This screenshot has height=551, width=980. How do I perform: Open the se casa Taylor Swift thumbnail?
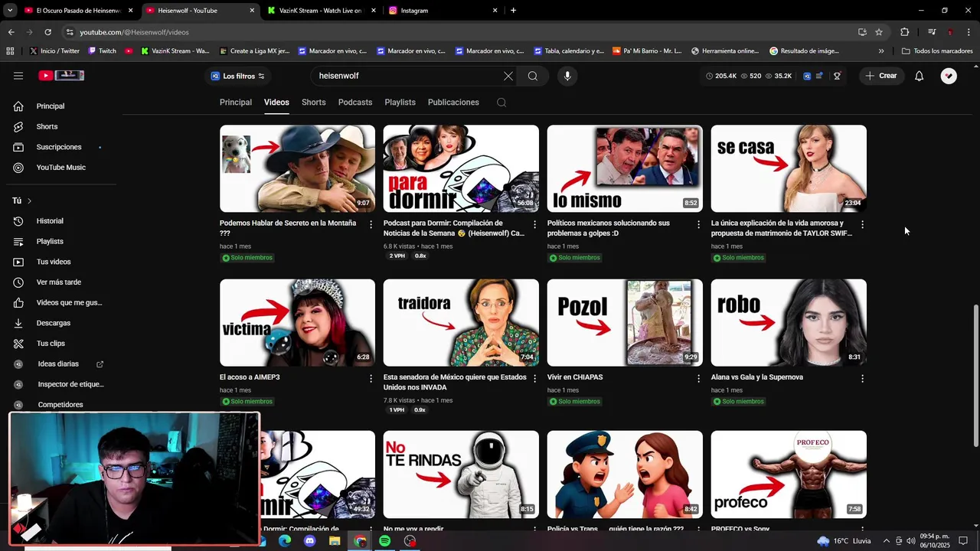[x=789, y=168]
